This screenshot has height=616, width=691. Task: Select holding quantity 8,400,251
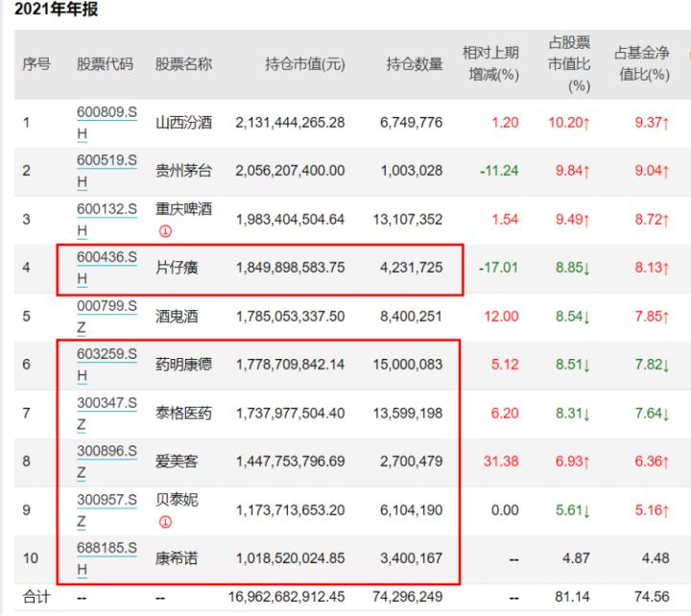[x=411, y=317]
